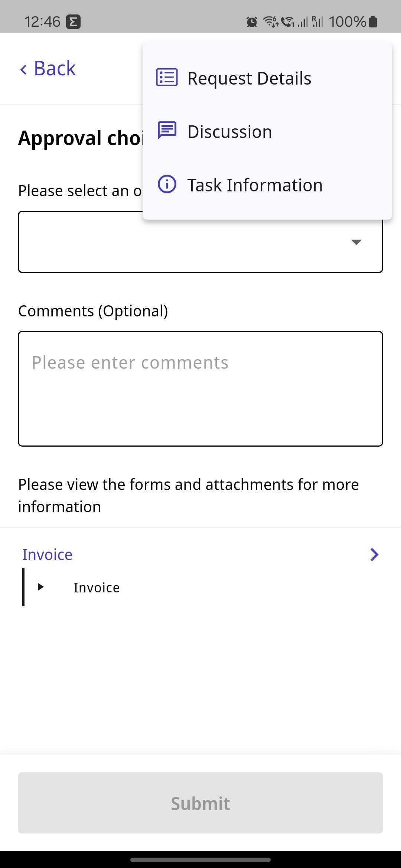Choose Discussion from the popup menu

230,131
